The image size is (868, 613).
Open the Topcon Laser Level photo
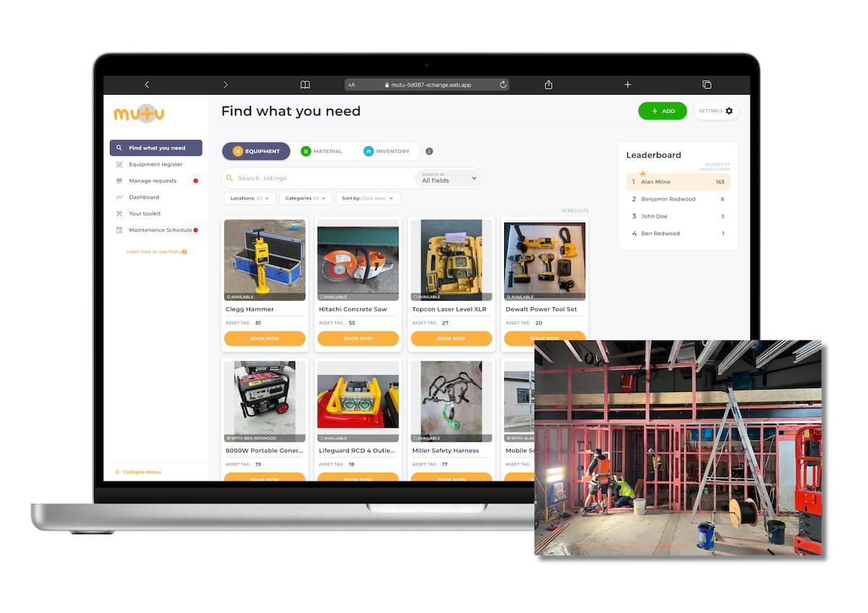(x=451, y=260)
